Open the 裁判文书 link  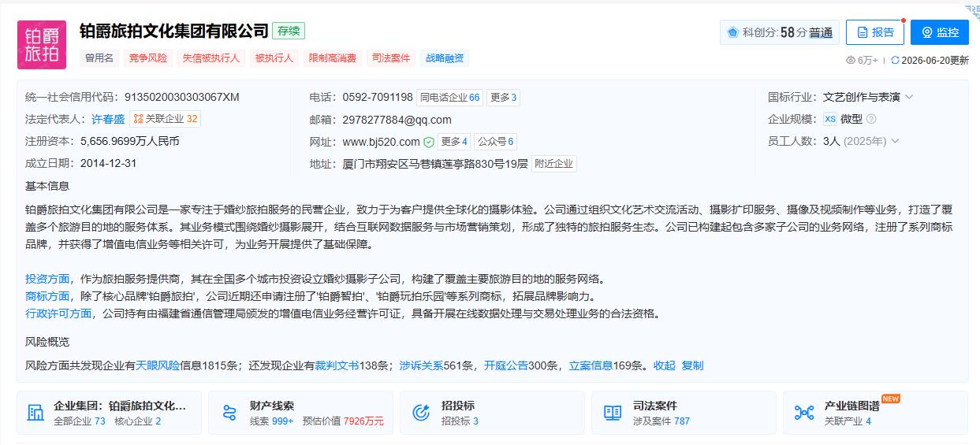(337, 365)
